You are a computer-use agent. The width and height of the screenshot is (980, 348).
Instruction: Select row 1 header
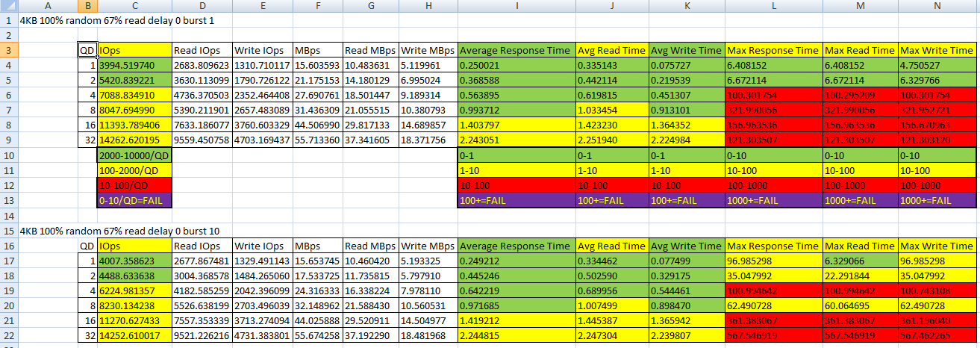click(x=9, y=22)
